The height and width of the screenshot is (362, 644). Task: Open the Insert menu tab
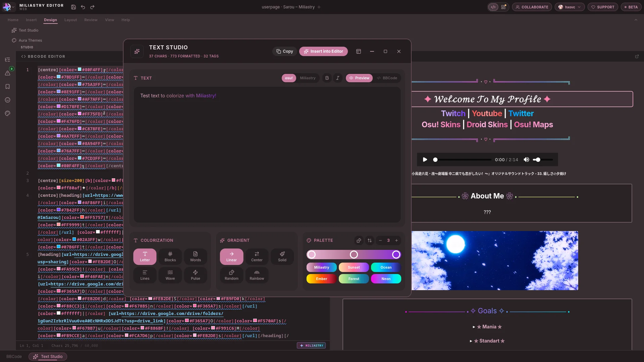31,20
